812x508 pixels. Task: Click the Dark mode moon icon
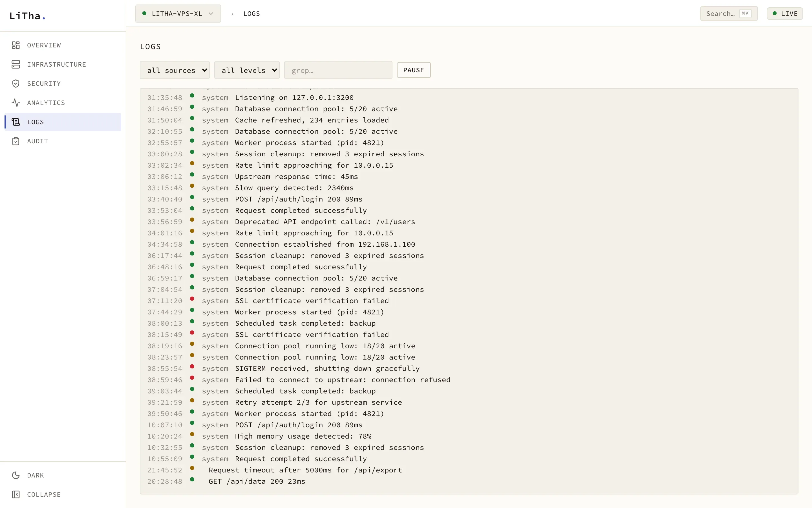click(16, 475)
